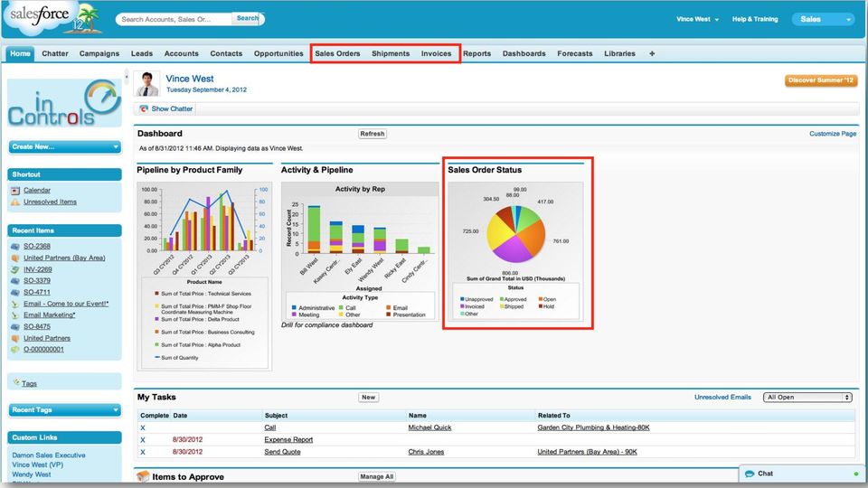The width and height of the screenshot is (868, 488).
Task: Expand the Recent Tags dropdown
Action: [65, 410]
